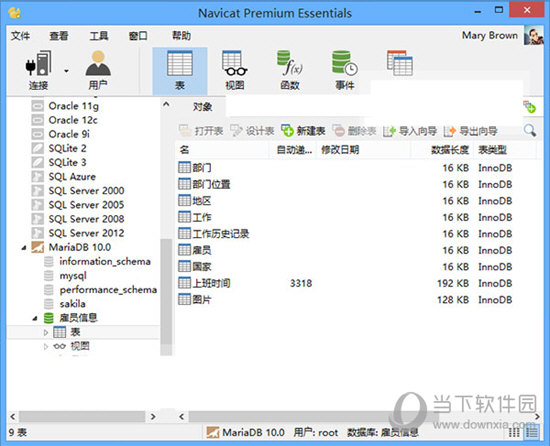Viewport: 550px width, 446px height.
Task: Open the Function (函数) objects
Action: [x=290, y=70]
